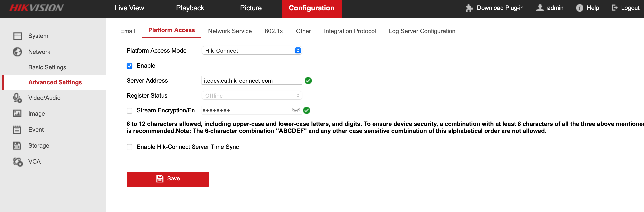Click the Video/Audio microphone icon
This screenshot has height=212, width=644.
click(x=17, y=98)
